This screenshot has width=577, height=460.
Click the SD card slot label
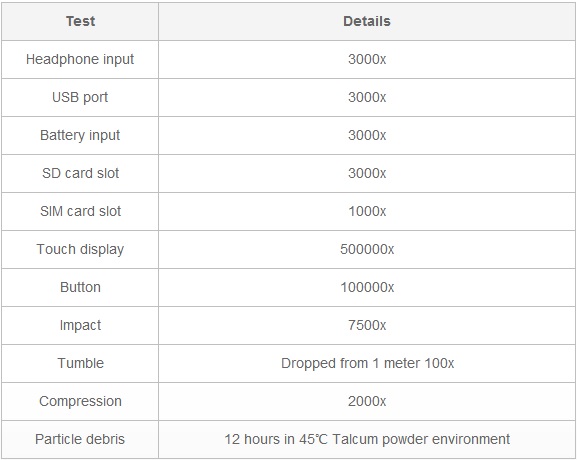[80, 173]
